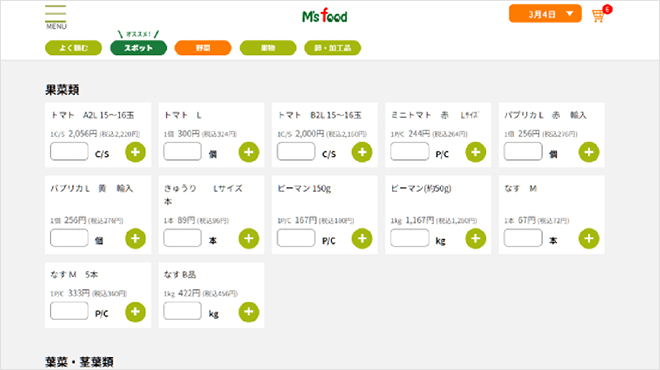Expand the 3月4日 date dropdown

pyautogui.click(x=545, y=14)
